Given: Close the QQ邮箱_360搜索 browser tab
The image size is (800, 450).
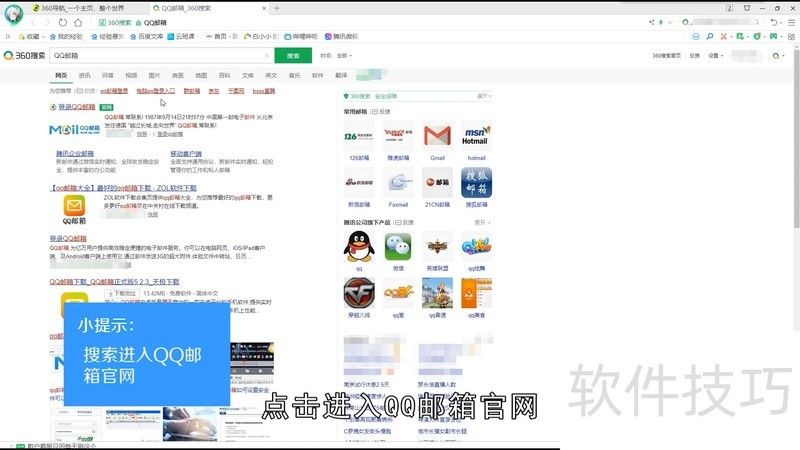Looking at the screenshot, I should (264, 8).
